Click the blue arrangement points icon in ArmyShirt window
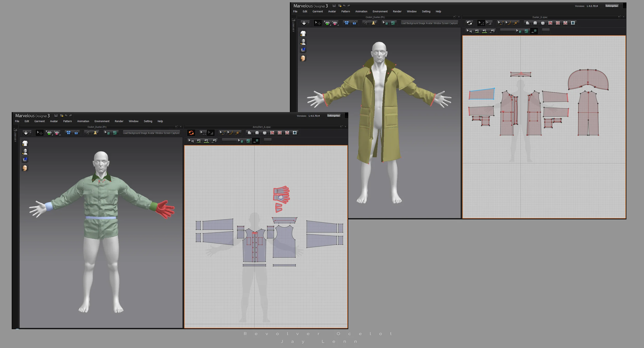 [69, 133]
